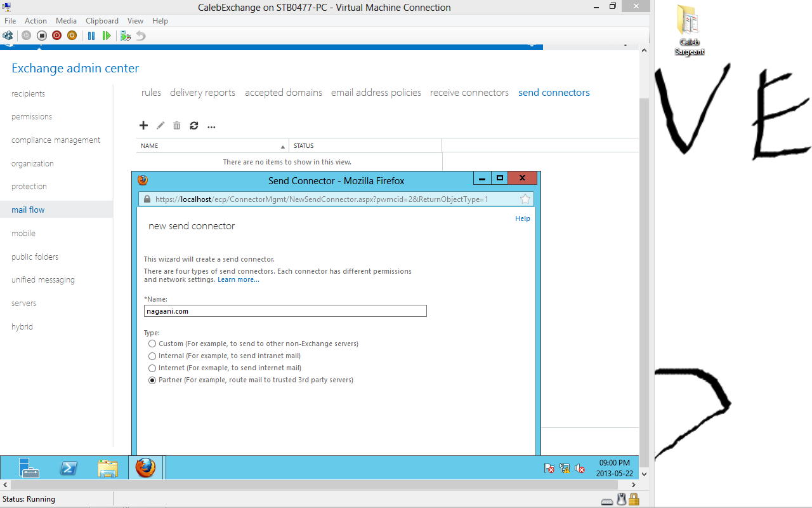Select the Internet connector type radio button
This screenshot has width=812, height=508.
click(x=152, y=368)
